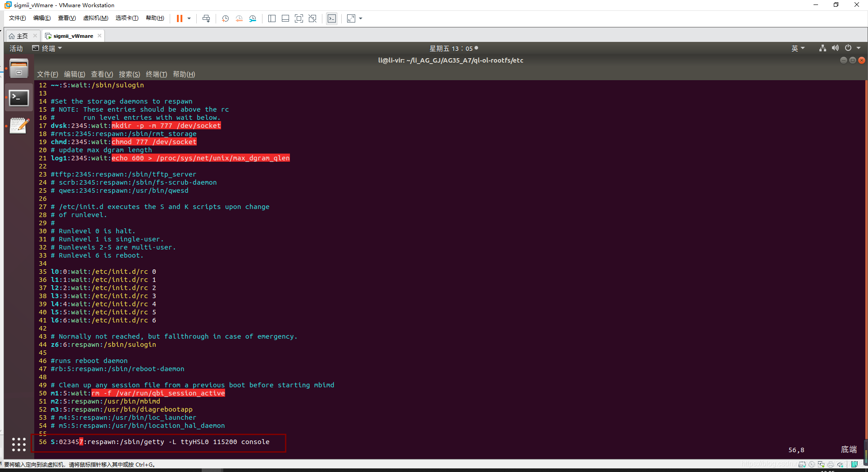Image resolution: width=868 pixels, height=472 pixels.
Task: Open the terminal 编辑(E) menu
Action: click(x=74, y=74)
